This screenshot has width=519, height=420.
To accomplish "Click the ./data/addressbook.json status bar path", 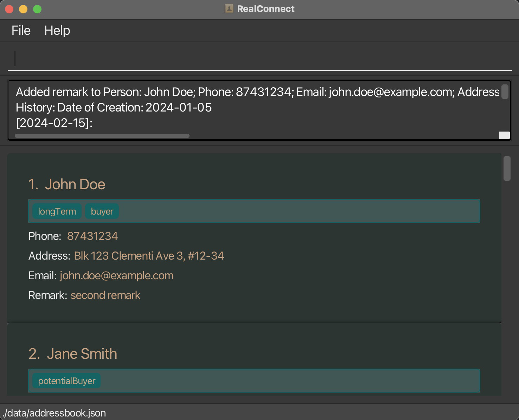I will 54,413.
